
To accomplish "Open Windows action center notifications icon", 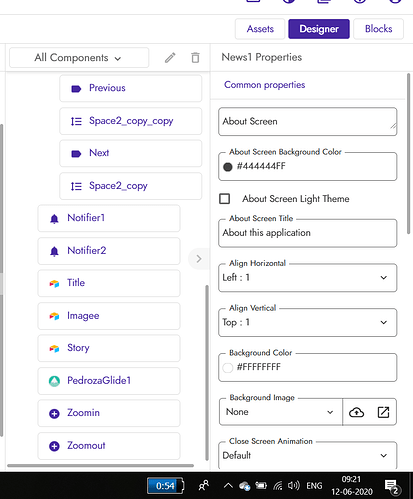I will [392, 487].
